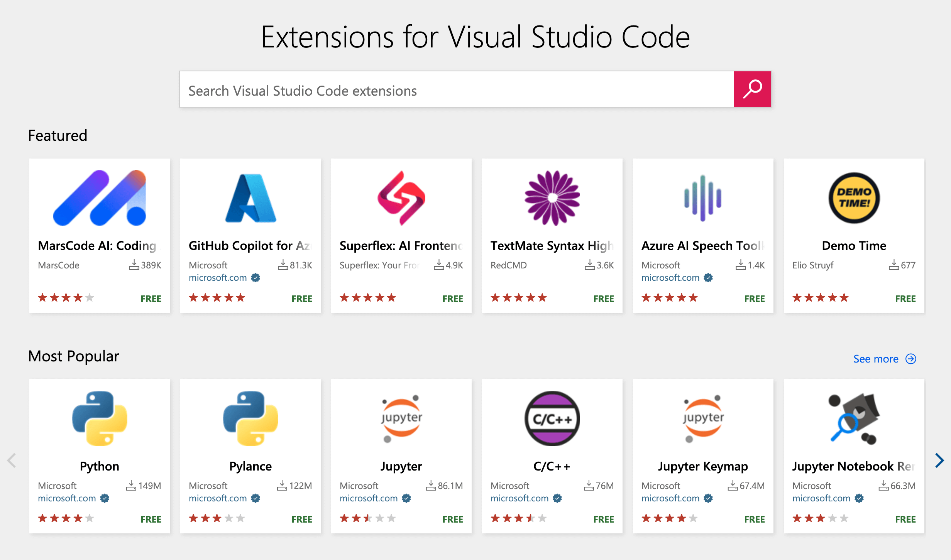Click star rating on MarsCode AI card

coord(66,298)
